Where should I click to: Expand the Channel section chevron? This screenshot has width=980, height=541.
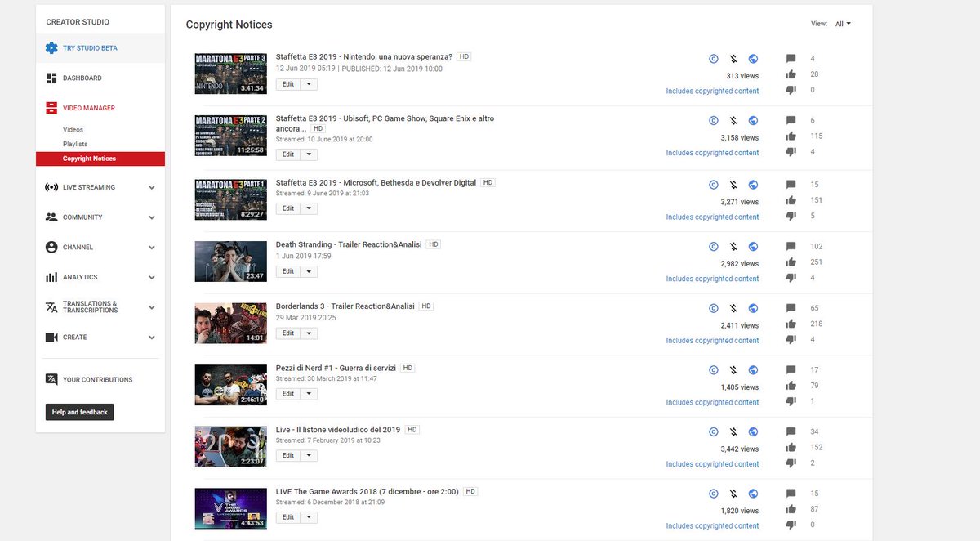152,247
